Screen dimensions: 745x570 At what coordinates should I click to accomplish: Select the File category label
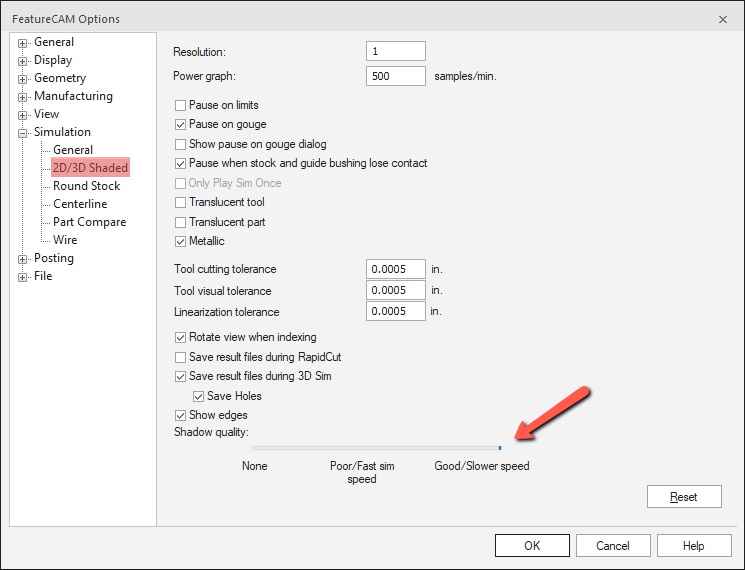click(x=43, y=276)
